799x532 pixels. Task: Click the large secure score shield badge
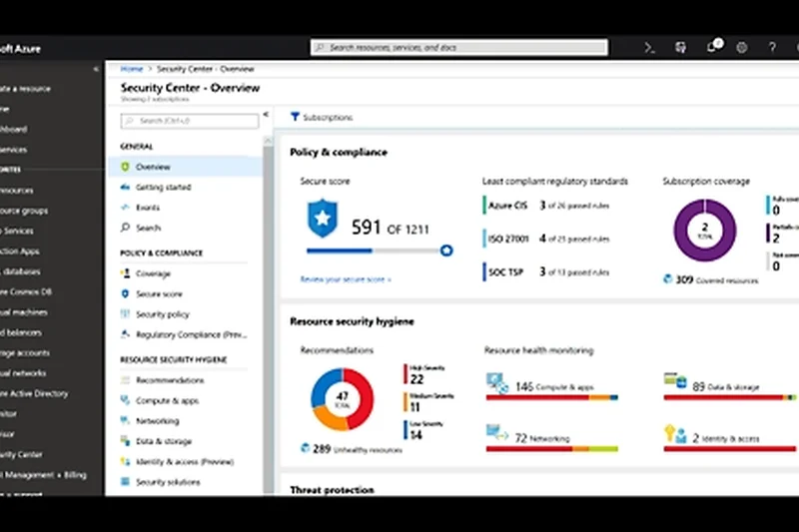323,219
